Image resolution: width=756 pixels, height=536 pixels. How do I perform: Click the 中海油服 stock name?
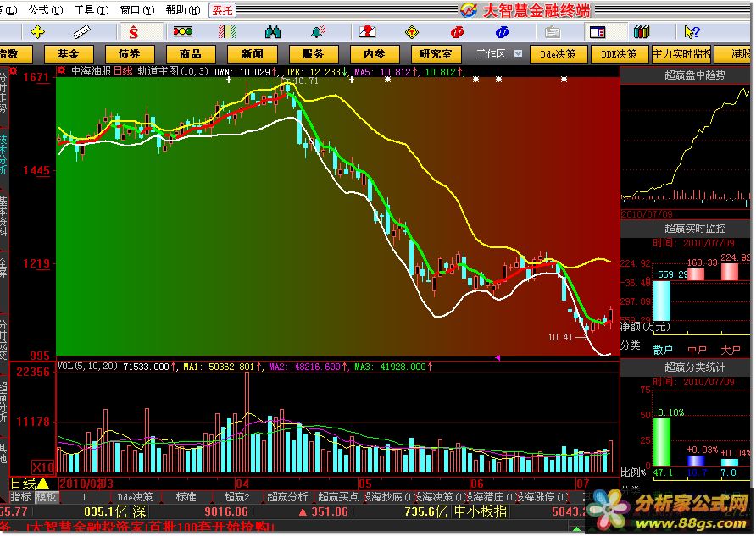click(92, 71)
